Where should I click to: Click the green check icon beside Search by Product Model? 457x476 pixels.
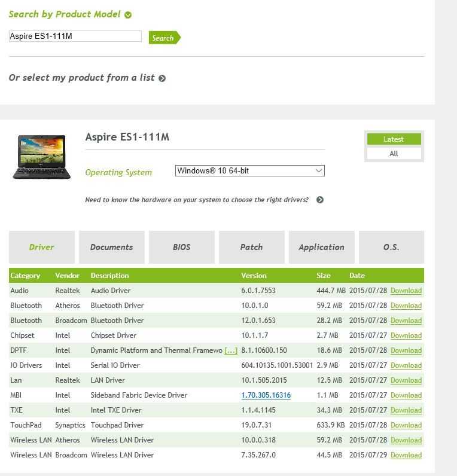click(128, 15)
